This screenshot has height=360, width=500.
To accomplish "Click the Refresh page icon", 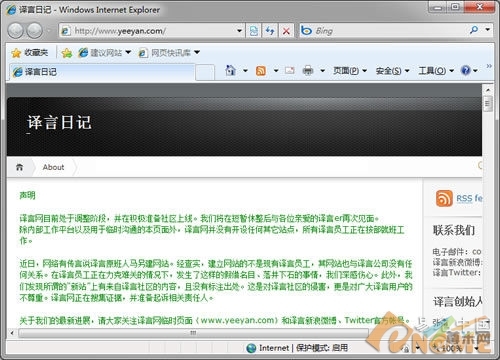I will click(x=270, y=31).
